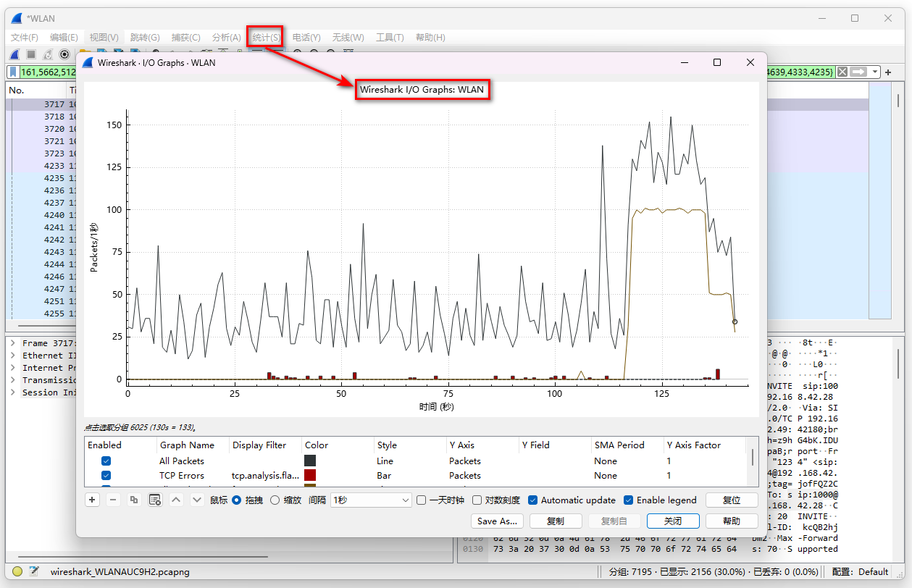The height and width of the screenshot is (588, 912).
Task: Open capture file properties icon in status bar
Action: pos(33,571)
